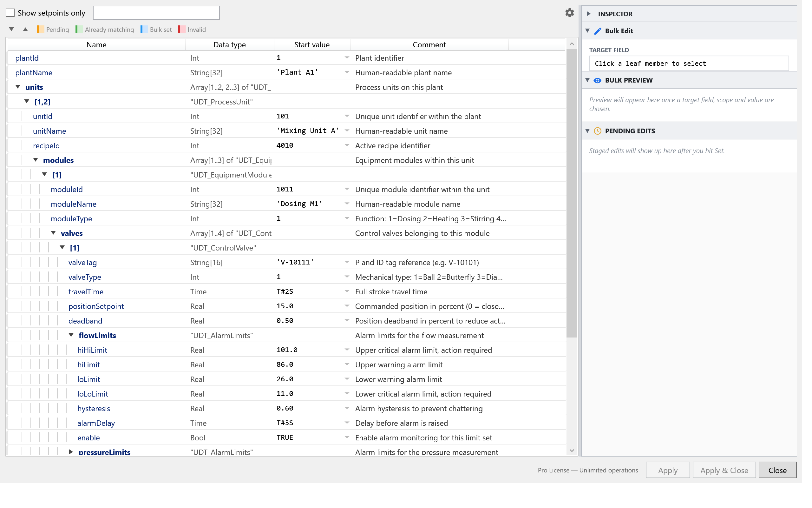Click start value 15.0 of positionSetpoint
The image size is (812, 508).
pos(285,306)
